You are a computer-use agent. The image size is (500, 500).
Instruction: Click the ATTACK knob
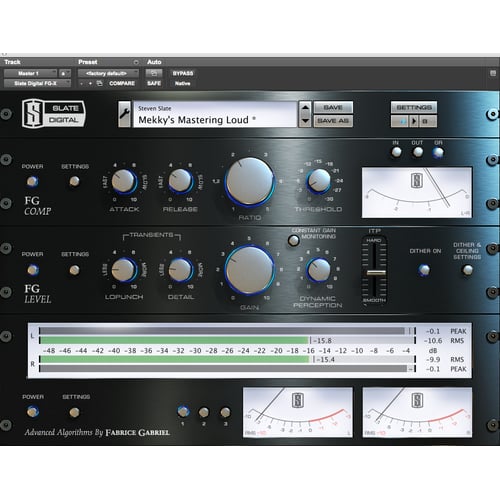pyautogui.click(x=124, y=181)
